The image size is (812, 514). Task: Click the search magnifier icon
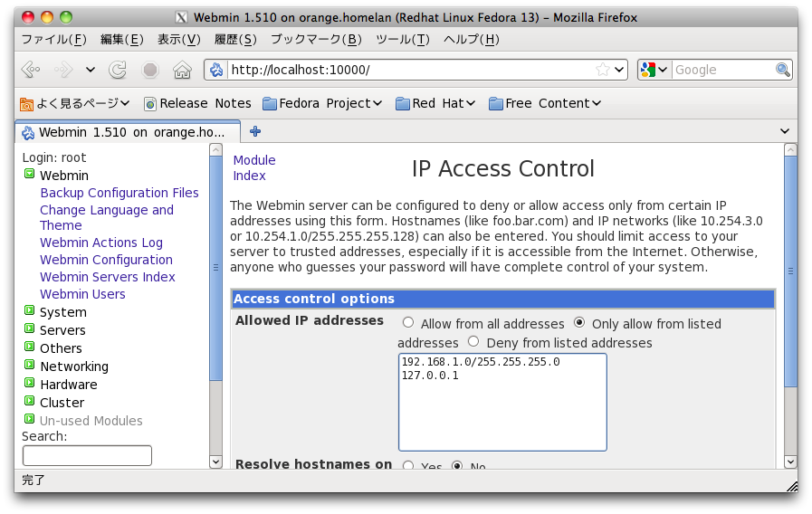(x=782, y=70)
